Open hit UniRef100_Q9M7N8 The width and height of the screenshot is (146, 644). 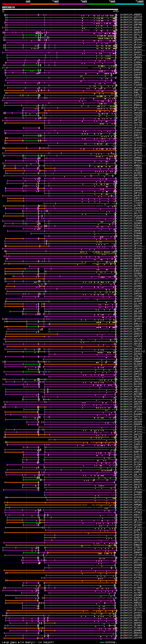[x=131, y=25]
